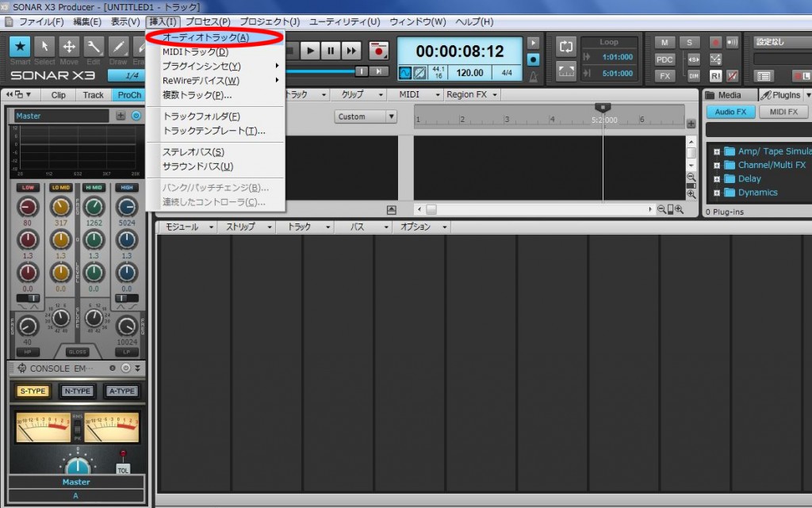Open the Custom track control dropdown

[x=365, y=116]
